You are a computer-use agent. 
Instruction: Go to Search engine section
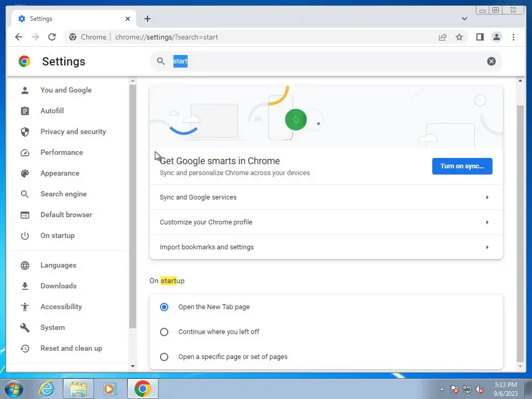(63, 194)
